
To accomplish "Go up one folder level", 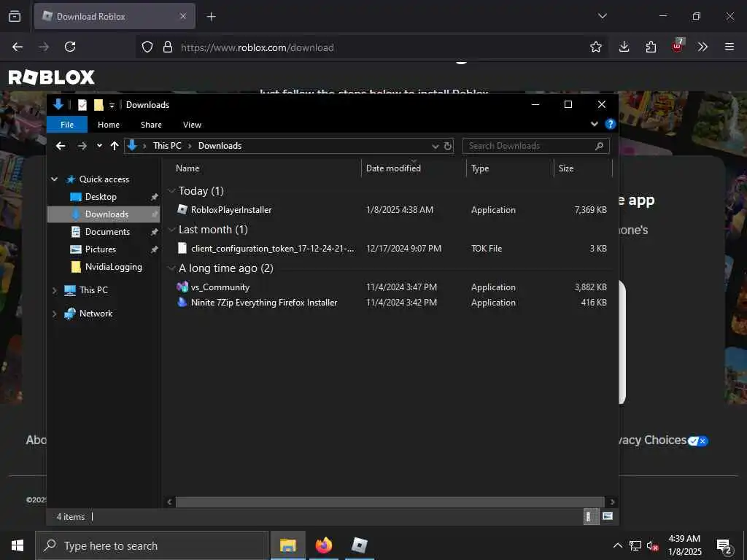I will [115, 146].
